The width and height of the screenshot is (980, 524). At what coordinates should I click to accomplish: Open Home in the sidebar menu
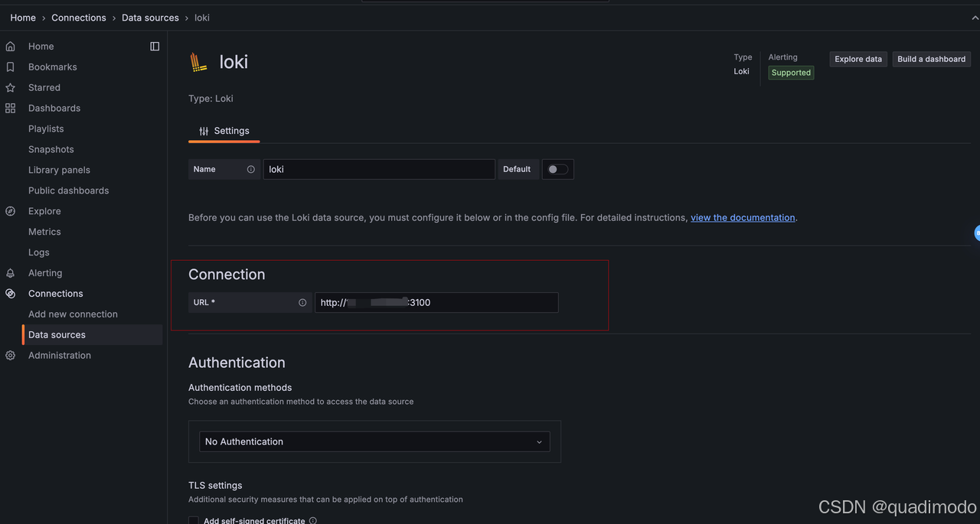(x=41, y=47)
